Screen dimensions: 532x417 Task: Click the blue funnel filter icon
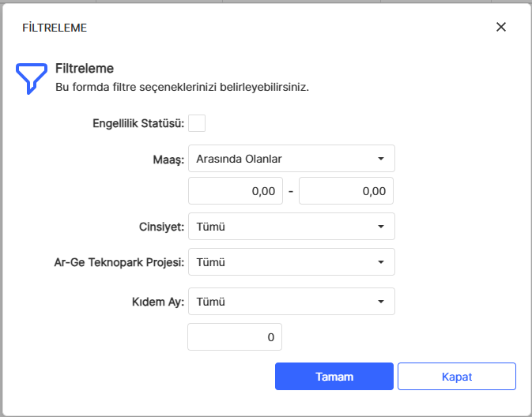pyautogui.click(x=32, y=77)
